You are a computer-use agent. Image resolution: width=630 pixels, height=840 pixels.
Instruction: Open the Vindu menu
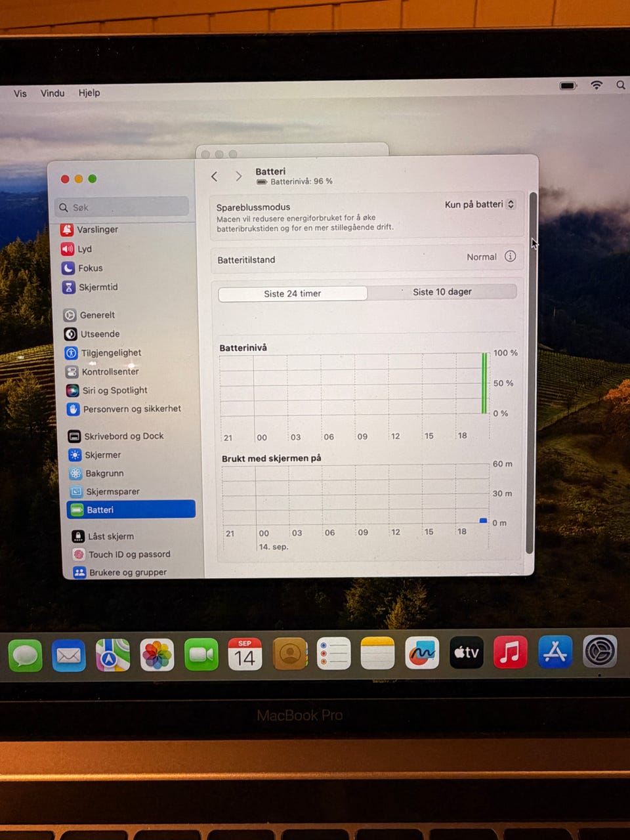click(52, 93)
